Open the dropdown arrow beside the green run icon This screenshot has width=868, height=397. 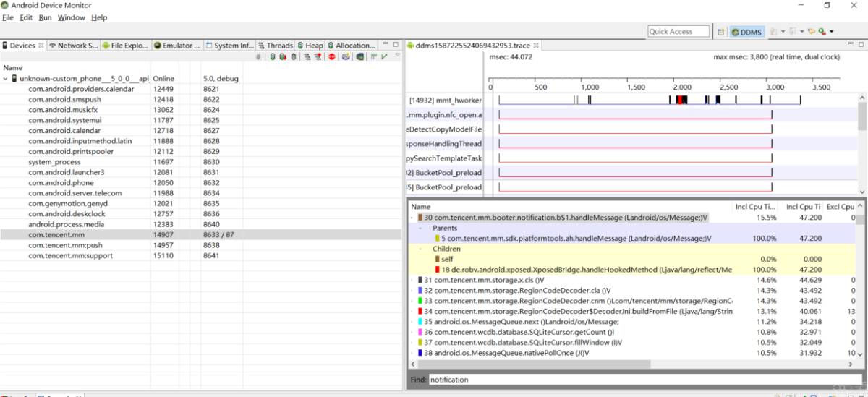[x=832, y=32]
